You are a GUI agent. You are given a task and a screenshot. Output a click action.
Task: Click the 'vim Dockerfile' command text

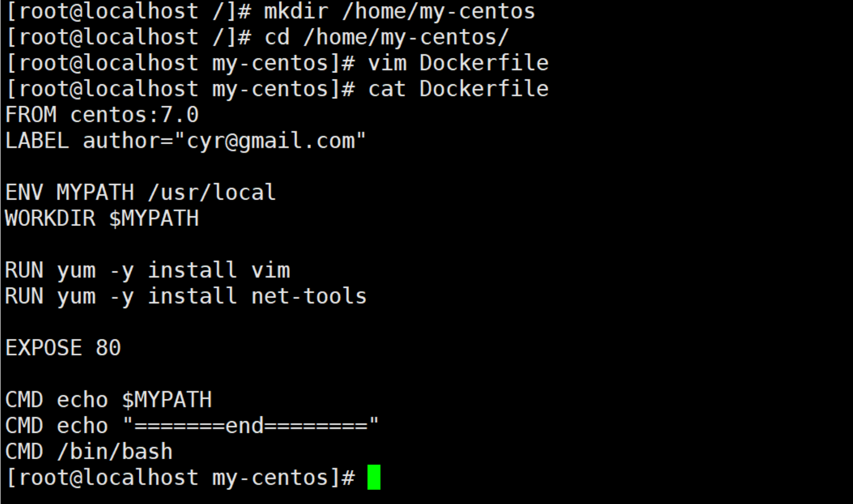pos(458,63)
